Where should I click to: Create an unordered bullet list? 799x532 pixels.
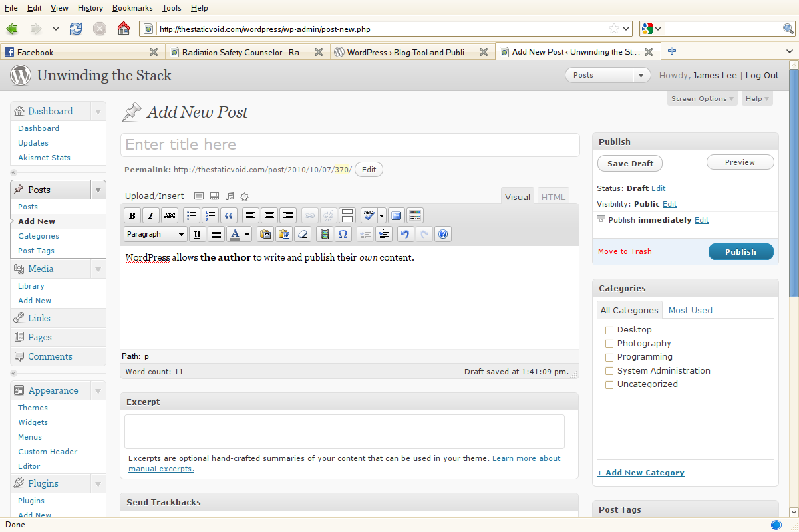coord(191,215)
